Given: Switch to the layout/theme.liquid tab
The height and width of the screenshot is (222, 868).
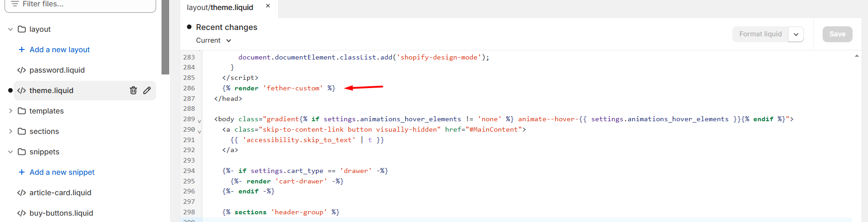Looking at the screenshot, I should coord(220,7).
